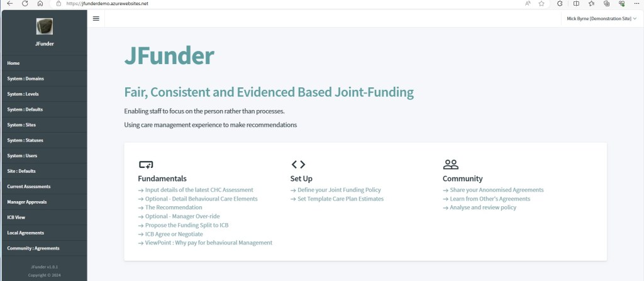644x281 pixels.
Task: Open the browser Settings and more menu
Action: pos(638,3)
